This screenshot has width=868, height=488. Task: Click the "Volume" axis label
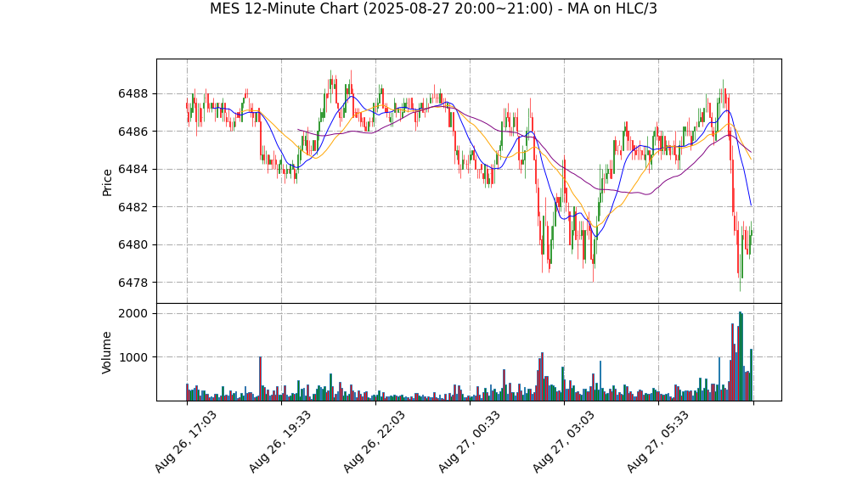(x=107, y=352)
